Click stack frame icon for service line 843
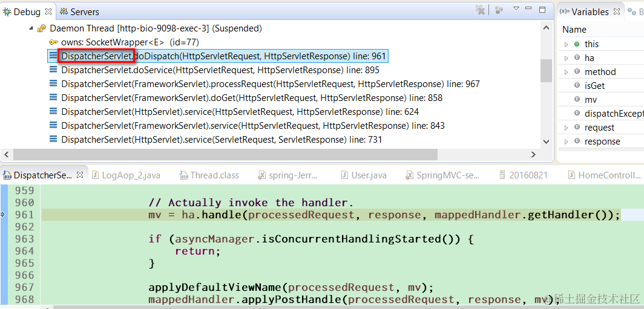 coord(53,126)
